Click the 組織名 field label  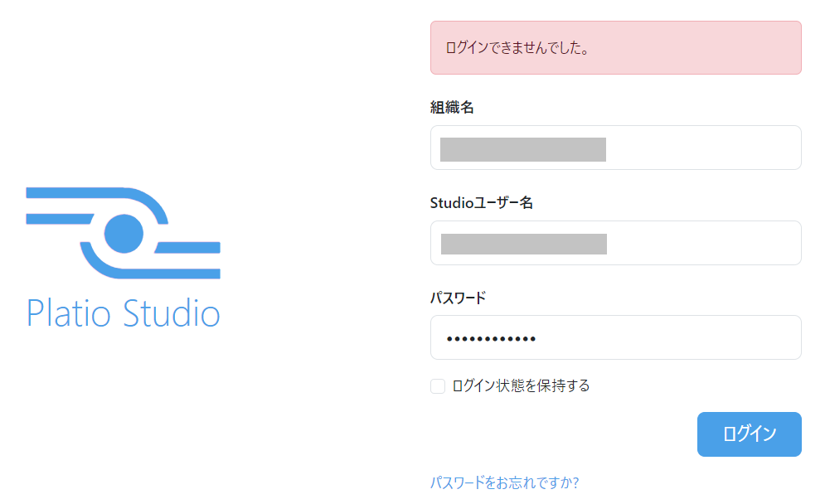[x=452, y=107]
